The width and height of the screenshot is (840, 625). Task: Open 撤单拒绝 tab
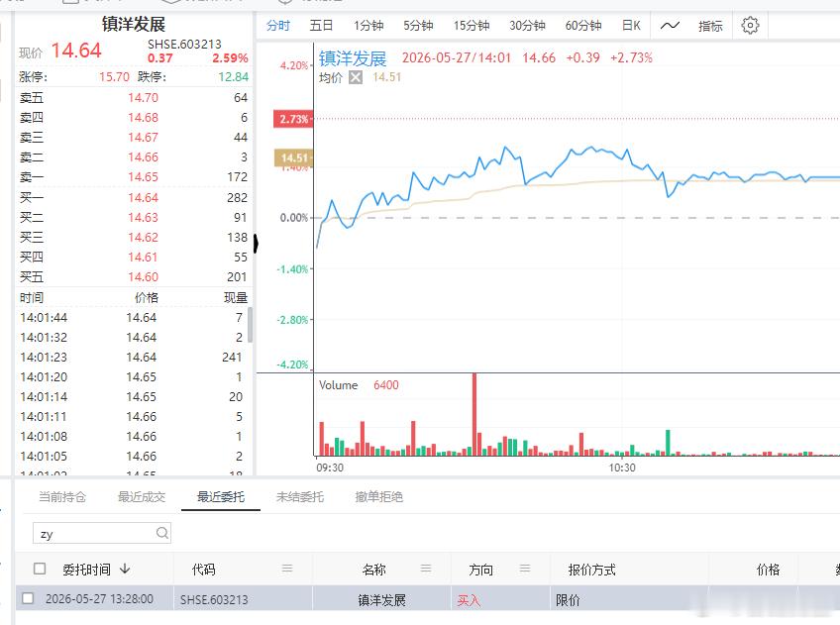pyautogui.click(x=378, y=497)
